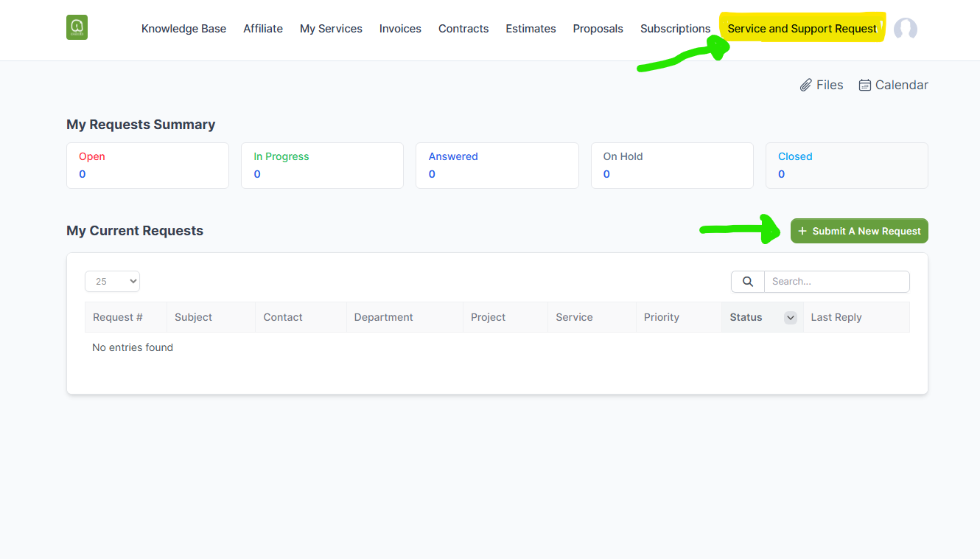Click the Calendar icon
980x559 pixels.
tap(865, 86)
